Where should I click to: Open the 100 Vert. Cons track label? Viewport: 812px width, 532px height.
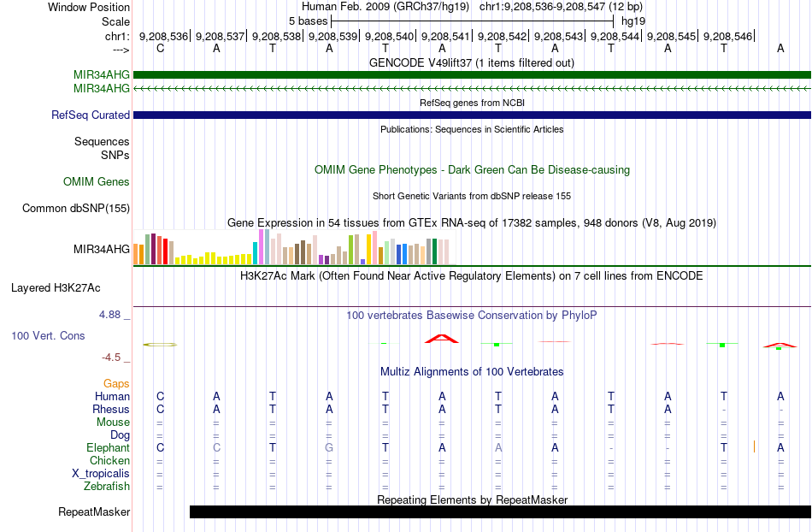tap(48, 335)
